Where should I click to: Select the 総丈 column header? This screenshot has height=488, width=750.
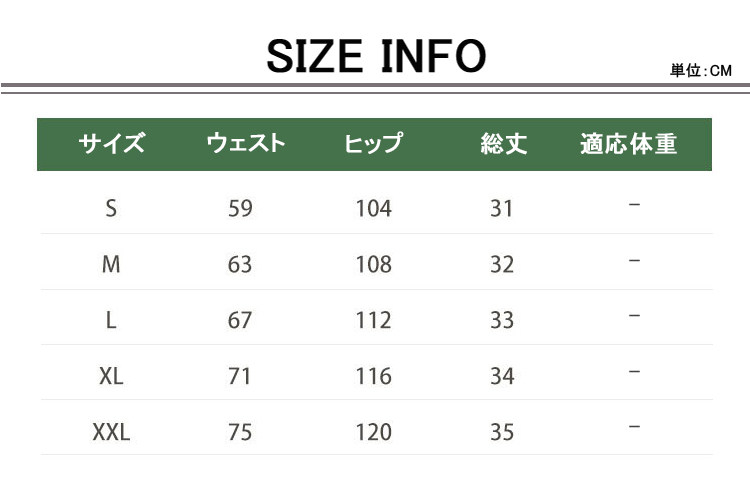503,144
